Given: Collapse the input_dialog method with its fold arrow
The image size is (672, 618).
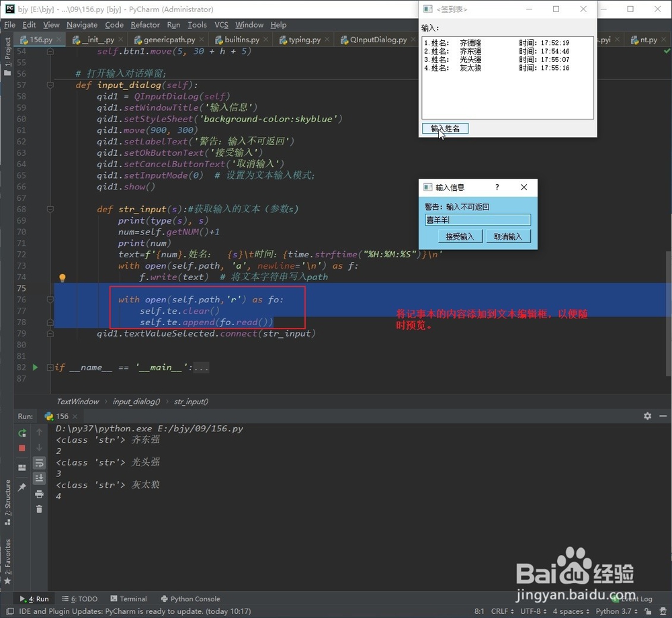Looking at the screenshot, I should tap(49, 85).
